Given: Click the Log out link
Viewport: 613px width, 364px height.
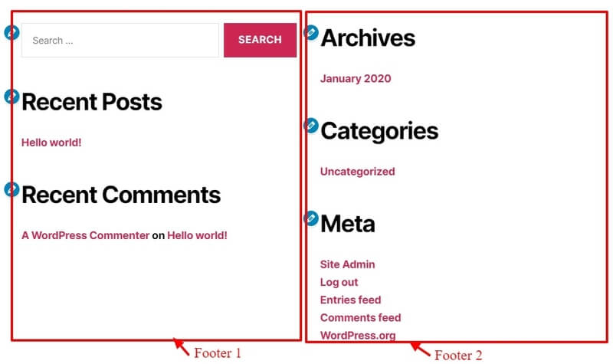Looking at the screenshot, I should 339,282.
